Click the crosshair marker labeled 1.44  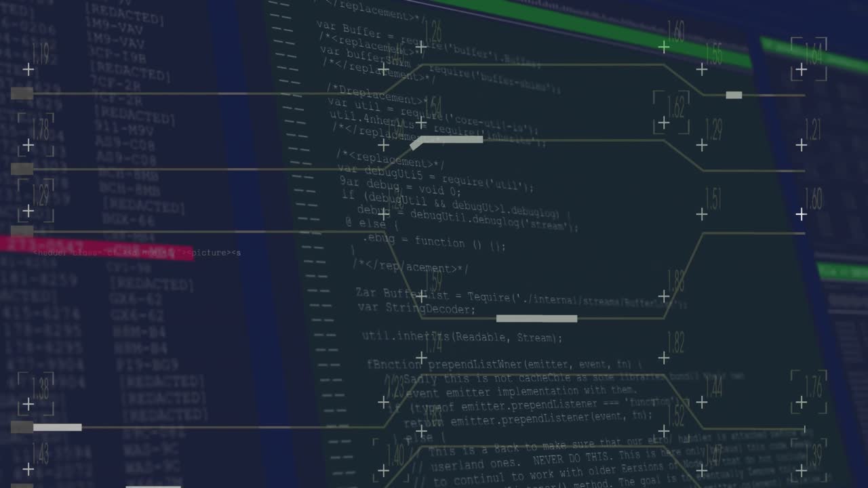701,403
